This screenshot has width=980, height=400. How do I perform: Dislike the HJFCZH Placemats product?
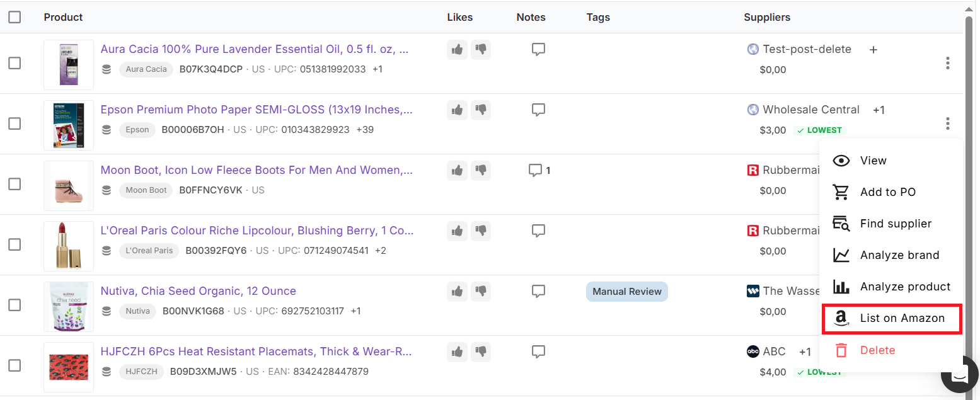(x=481, y=352)
